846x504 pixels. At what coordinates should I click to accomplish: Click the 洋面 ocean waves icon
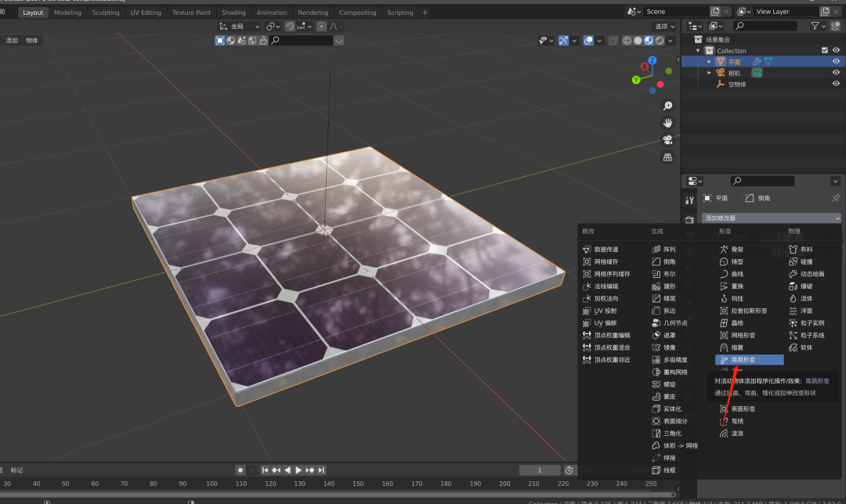[793, 311]
